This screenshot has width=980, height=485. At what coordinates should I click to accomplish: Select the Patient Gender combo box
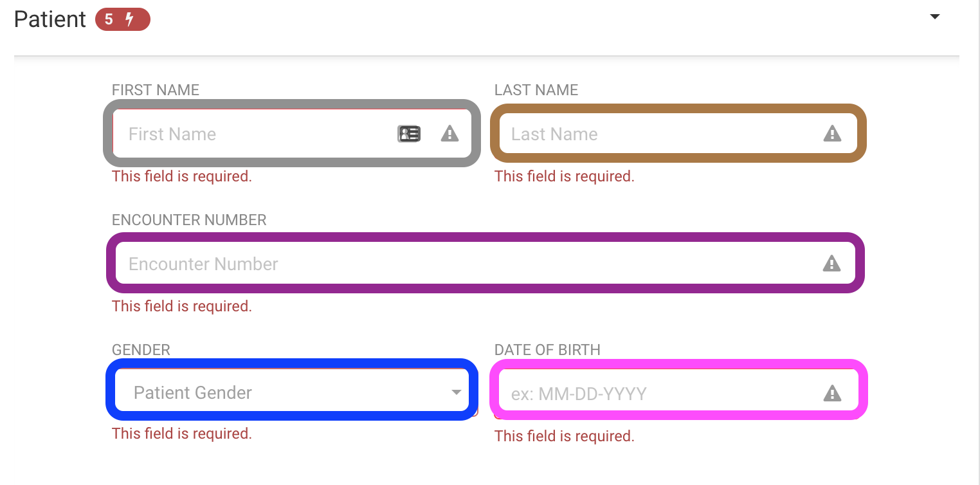point(292,390)
